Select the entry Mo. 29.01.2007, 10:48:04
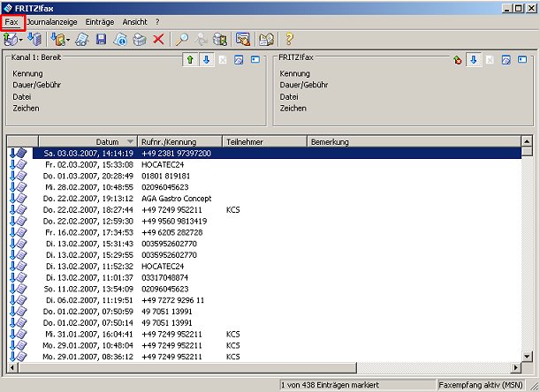Screen dimensions: 540x392 264,345
